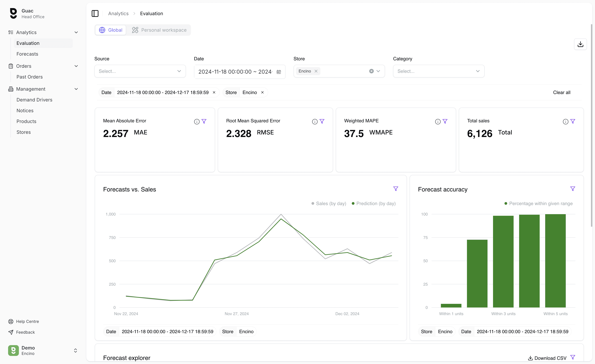This screenshot has width=595, height=364.
Task: Open the filter icon on Mean Absolute Error card
Action: point(204,121)
